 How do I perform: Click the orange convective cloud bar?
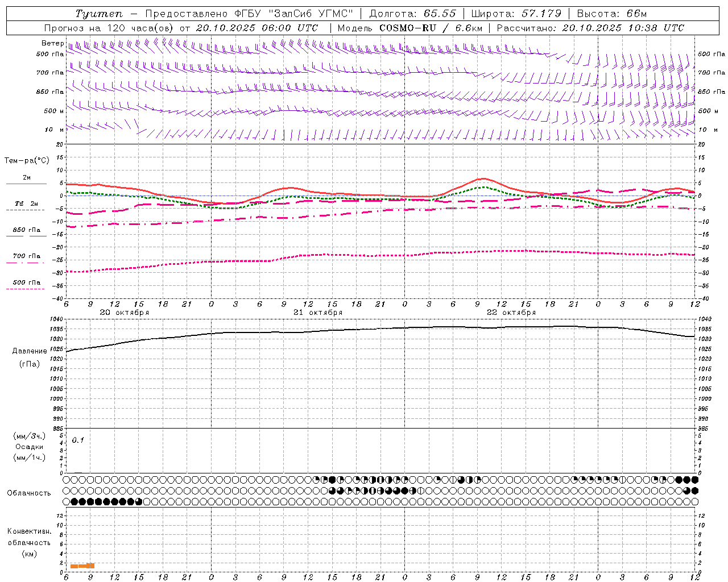[82, 566]
